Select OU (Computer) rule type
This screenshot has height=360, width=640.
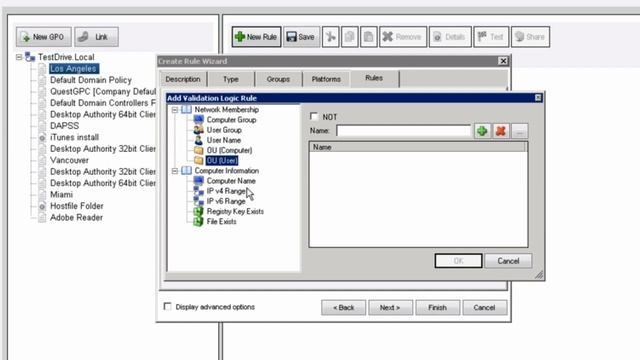pyautogui.click(x=229, y=150)
